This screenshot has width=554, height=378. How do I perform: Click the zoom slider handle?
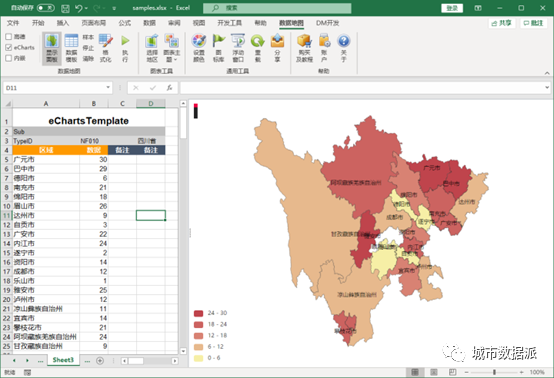pyautogui.click(x=494, y=372)
